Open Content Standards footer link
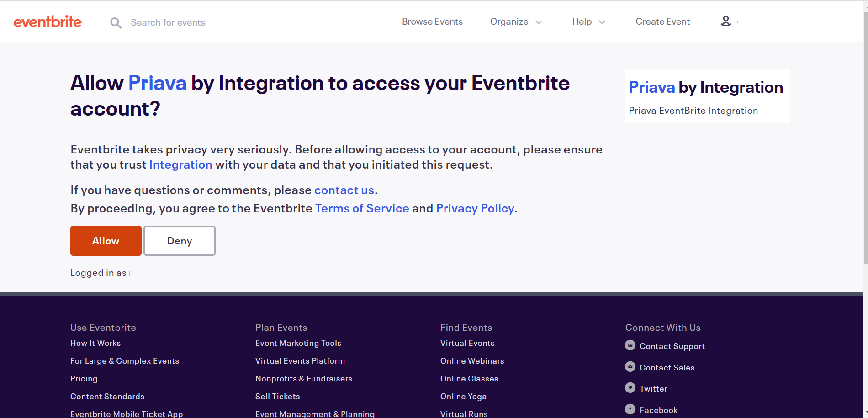 107,397
